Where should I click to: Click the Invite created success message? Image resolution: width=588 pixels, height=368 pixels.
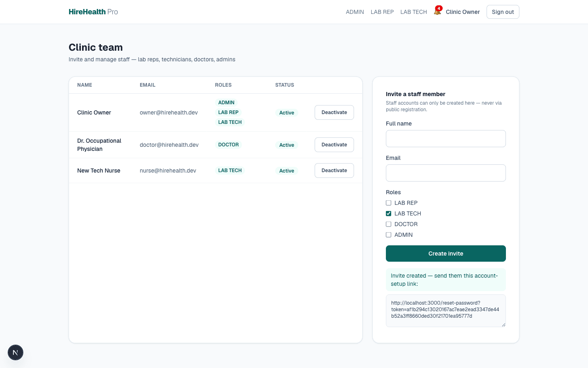[x=446, y=280]
